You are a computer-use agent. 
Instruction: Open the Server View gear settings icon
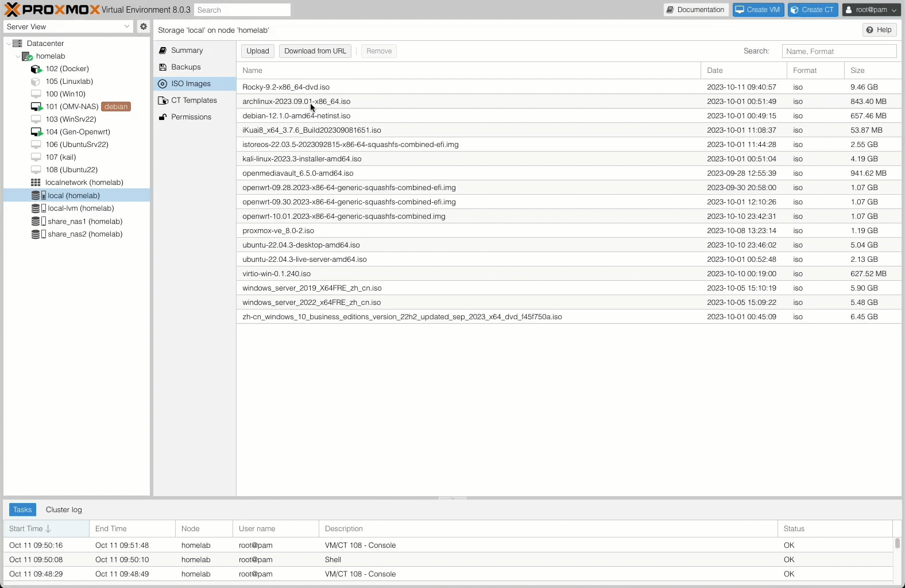click(x=144, y=26)
